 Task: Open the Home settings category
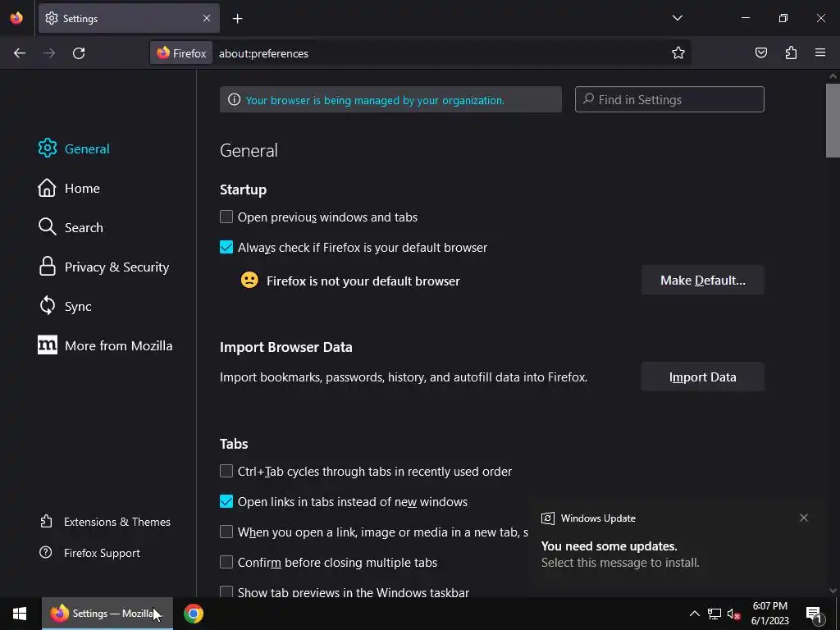[69, 188]
